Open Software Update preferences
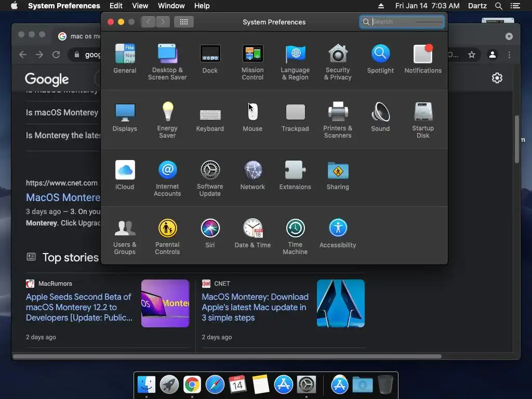The height and width of the screenshot is (399, 532). click(210, 179)
